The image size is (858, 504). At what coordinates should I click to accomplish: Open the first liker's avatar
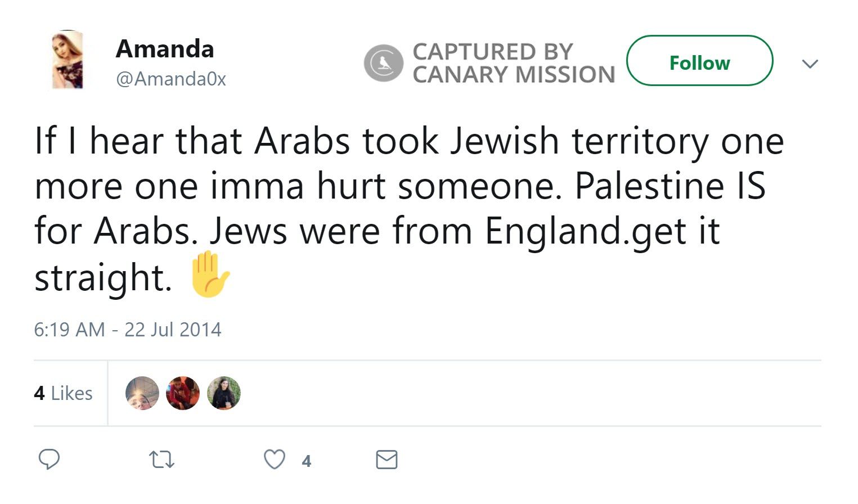coord(142,393)
